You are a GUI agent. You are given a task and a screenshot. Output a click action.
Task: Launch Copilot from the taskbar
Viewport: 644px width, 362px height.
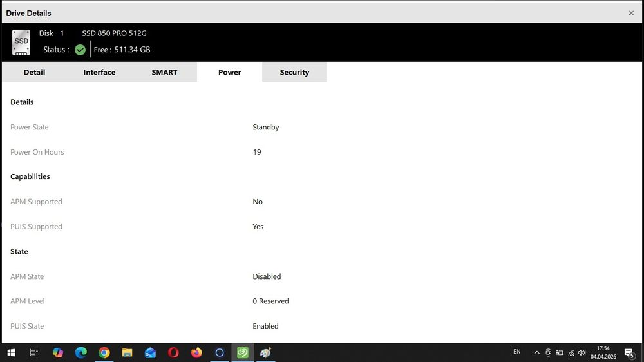pos(58,352)
